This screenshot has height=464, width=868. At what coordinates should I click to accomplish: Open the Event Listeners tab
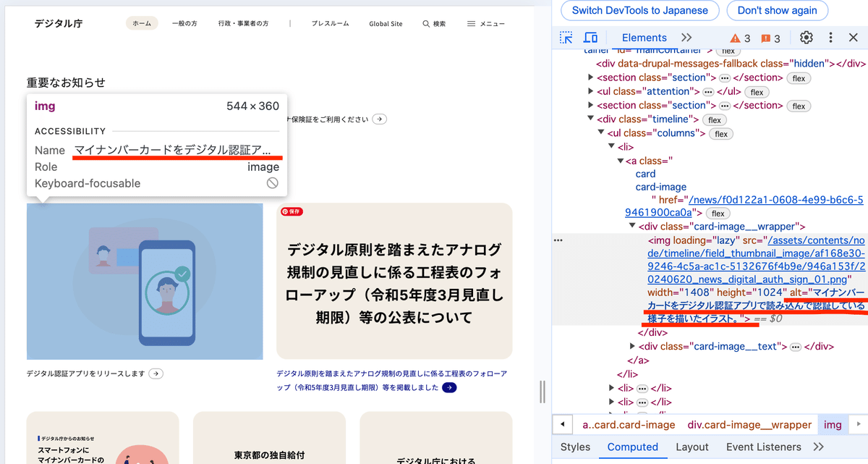763,447
